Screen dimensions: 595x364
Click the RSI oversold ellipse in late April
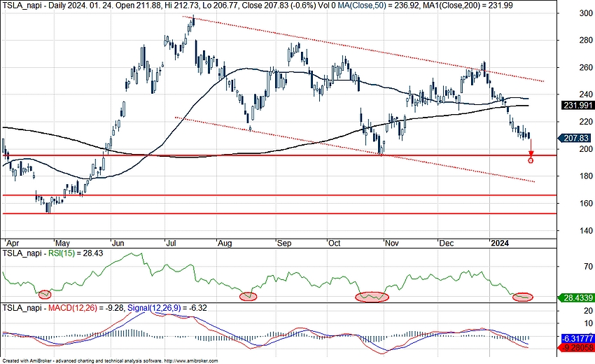(x=45, y=293)
